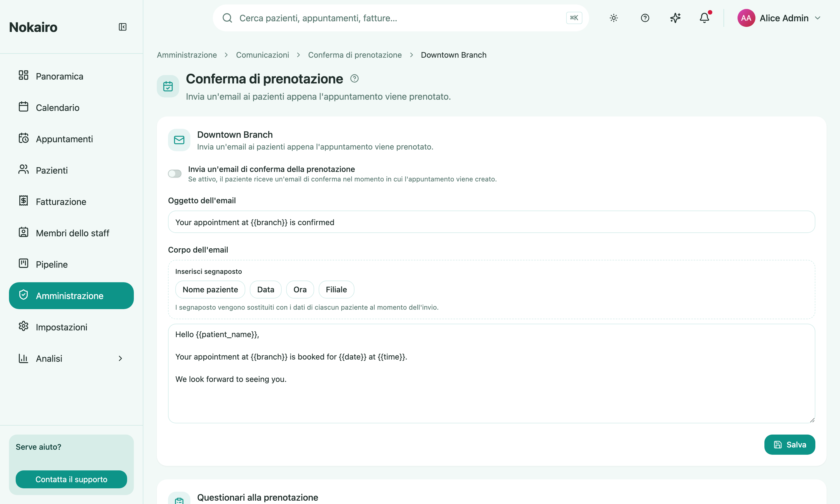The width and height of the screenshot is (840, 504).
Task: Open Calendario in the sidebar
Action: click(x=71, y=107)
